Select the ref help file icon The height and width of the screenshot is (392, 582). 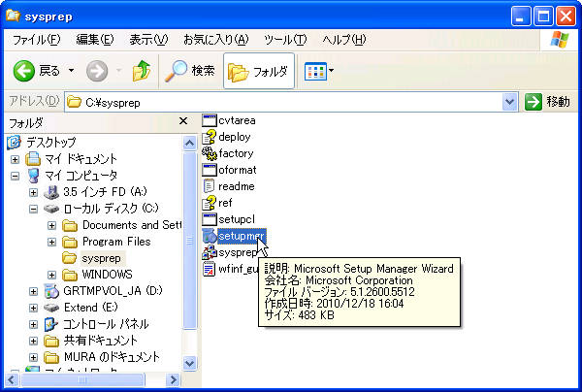[x=210, y=203]
